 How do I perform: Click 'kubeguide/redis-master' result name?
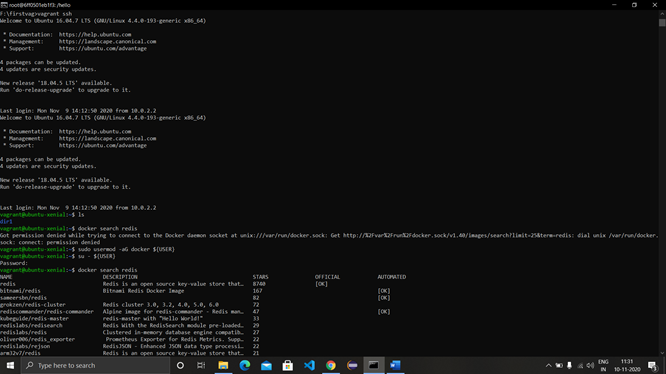coord(34,318)
